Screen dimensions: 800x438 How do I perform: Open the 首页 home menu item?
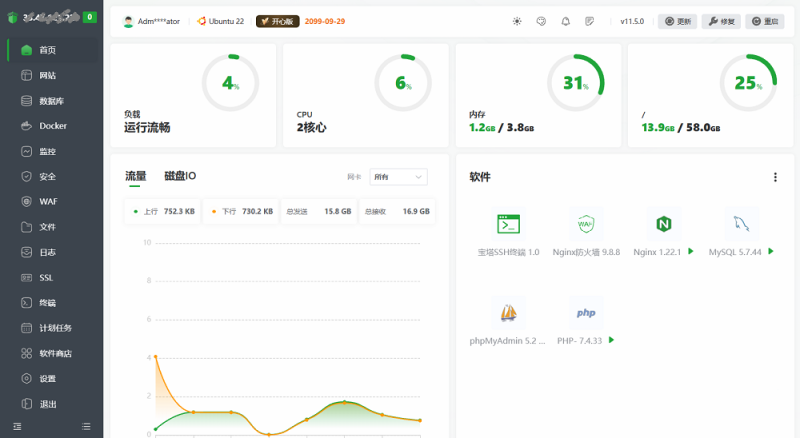(x=53, y=50)
